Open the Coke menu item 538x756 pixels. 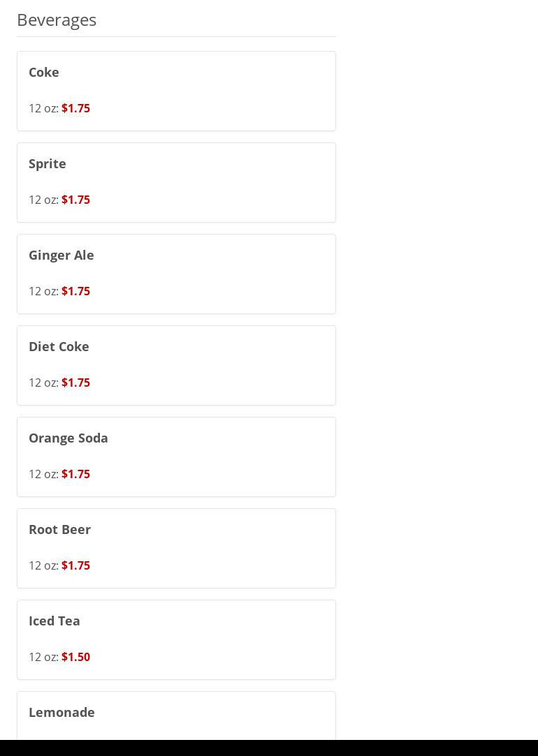(44, 72)
